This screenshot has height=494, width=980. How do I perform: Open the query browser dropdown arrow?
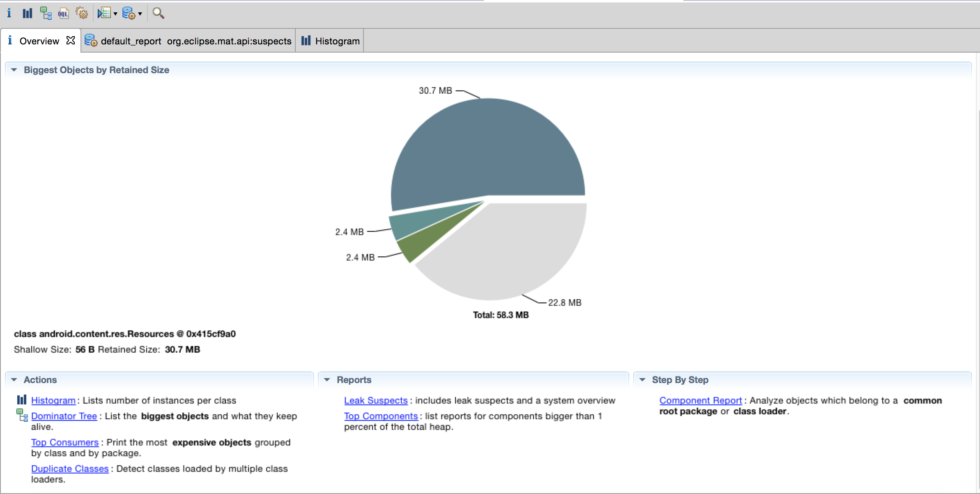point(115,14)
